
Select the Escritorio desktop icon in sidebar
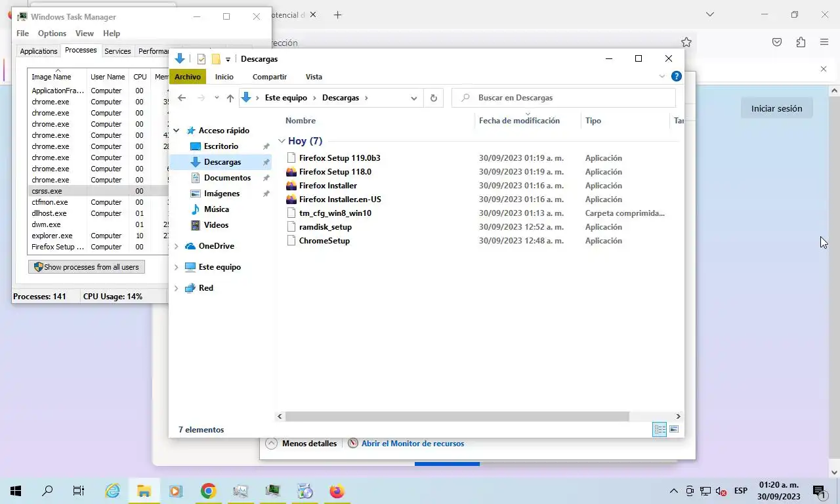[x=195, y=146]
